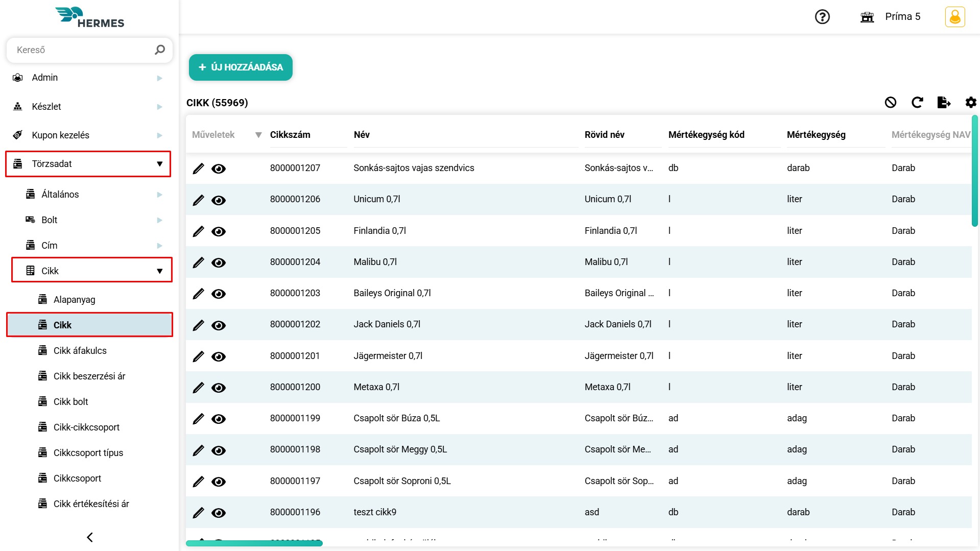
Task: Export the Cikk table data
Action: 944,103
